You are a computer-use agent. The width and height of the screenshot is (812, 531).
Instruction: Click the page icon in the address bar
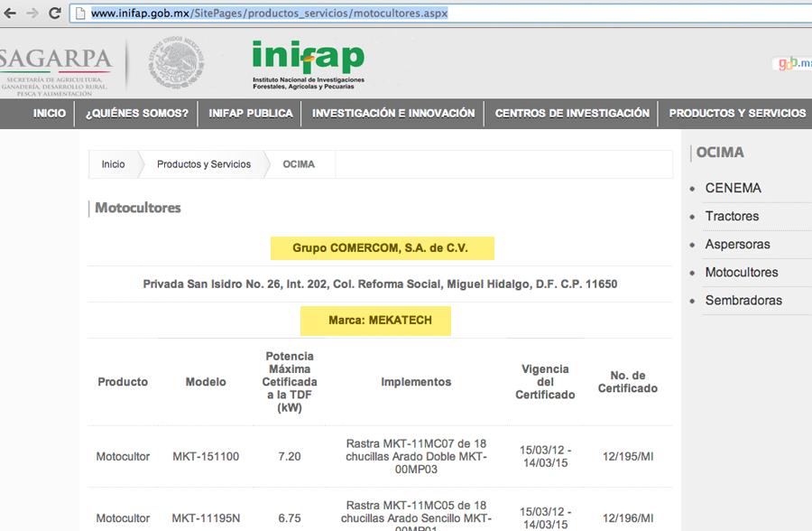click(x=80, y=14)
